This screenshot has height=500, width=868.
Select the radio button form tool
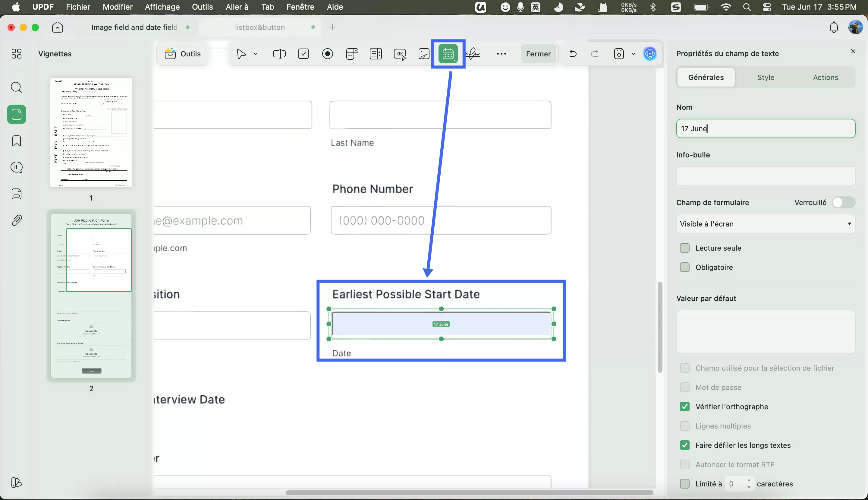point(327,54)
